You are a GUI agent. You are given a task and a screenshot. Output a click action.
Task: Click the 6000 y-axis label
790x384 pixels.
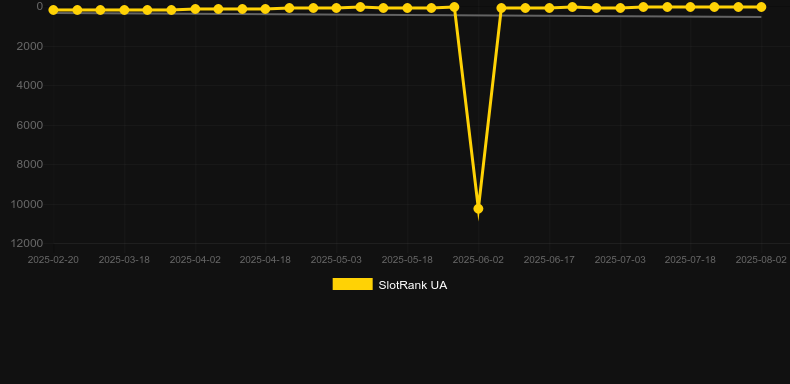point(30,125)
